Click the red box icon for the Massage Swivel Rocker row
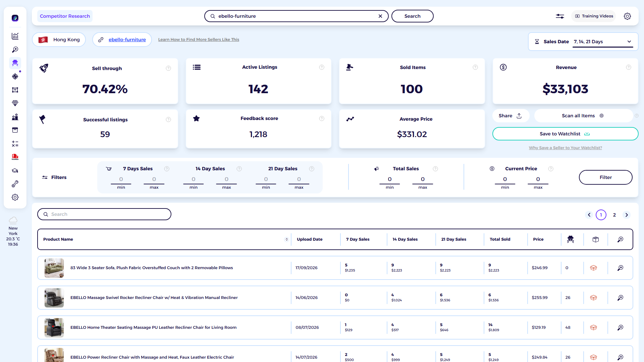The image size is (644, 362). pyautogui.click(x=593, y=298)
